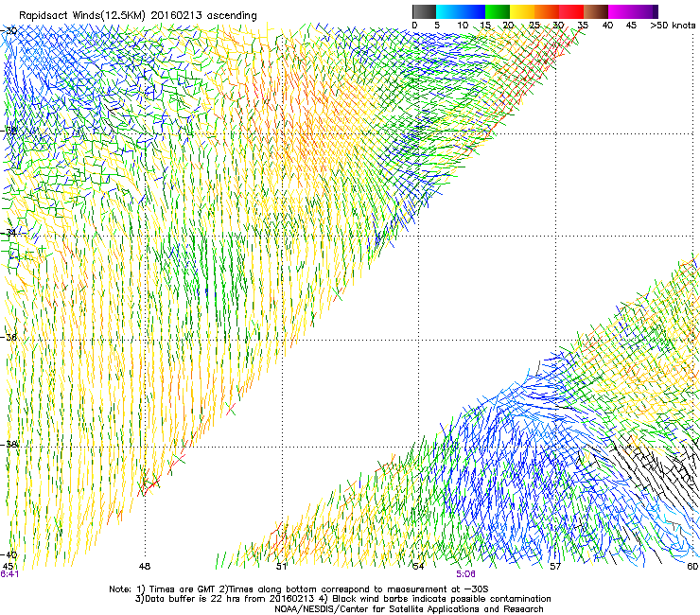Click the '10' label under the color scale
This screenshot has height=615, width=700.
(463, 26)
